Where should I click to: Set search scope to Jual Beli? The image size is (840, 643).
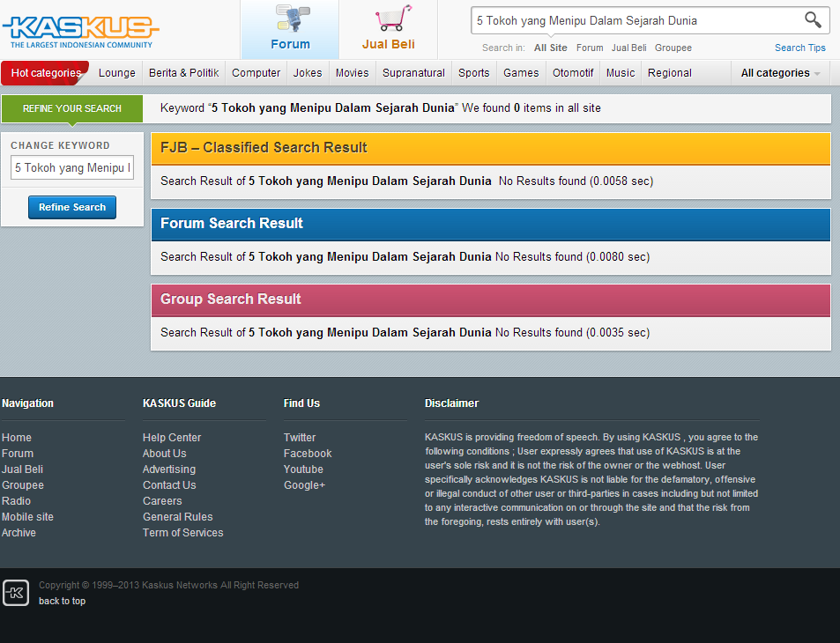[x=629, y=48]
